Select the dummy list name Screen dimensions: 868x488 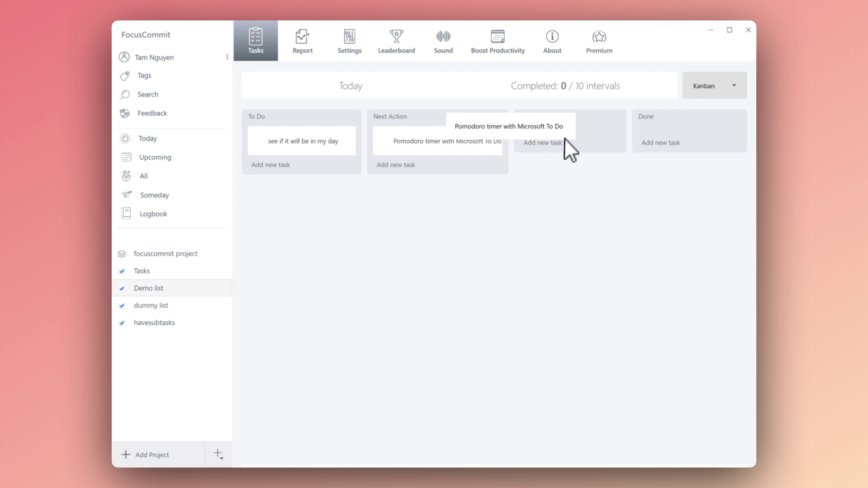(x=151, y=305)
